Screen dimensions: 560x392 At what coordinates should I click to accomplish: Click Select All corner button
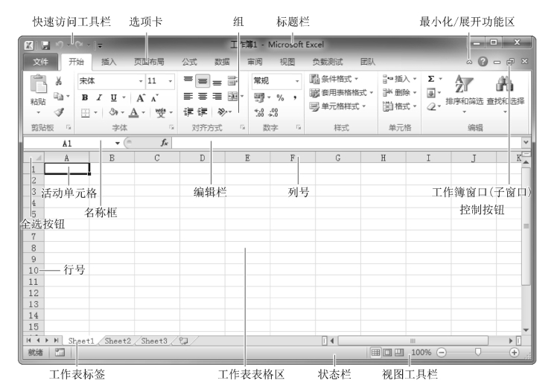click(34, 157)
